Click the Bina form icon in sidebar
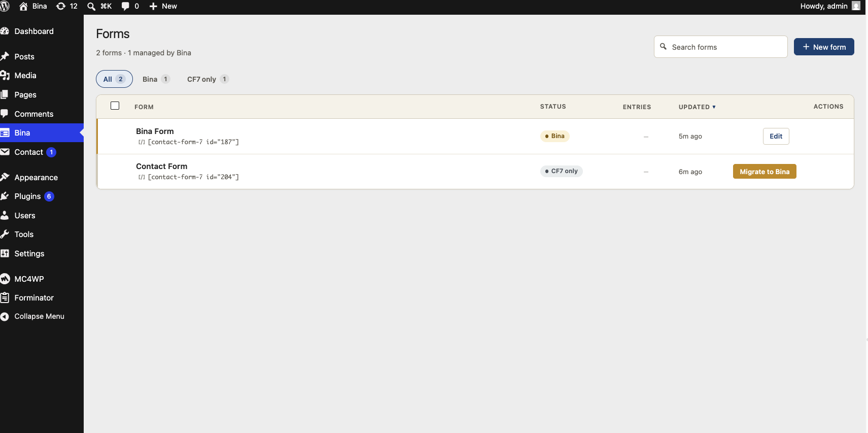 point(5,132)
